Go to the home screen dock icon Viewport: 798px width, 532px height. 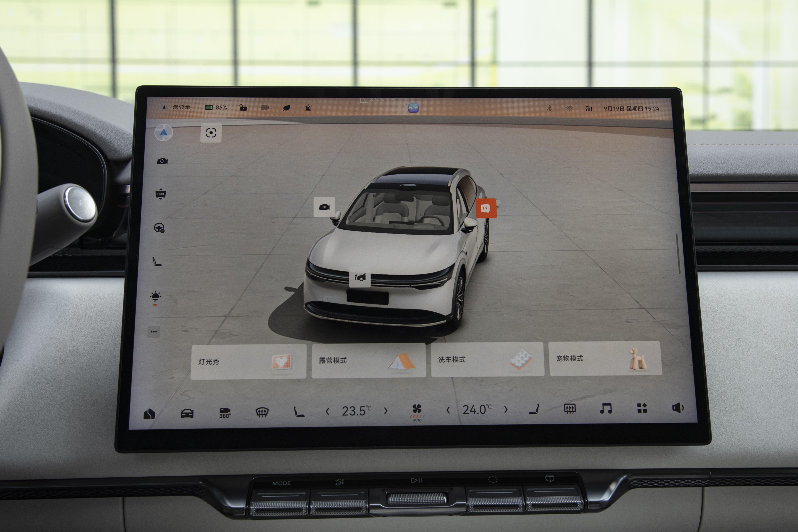(149, 414)
